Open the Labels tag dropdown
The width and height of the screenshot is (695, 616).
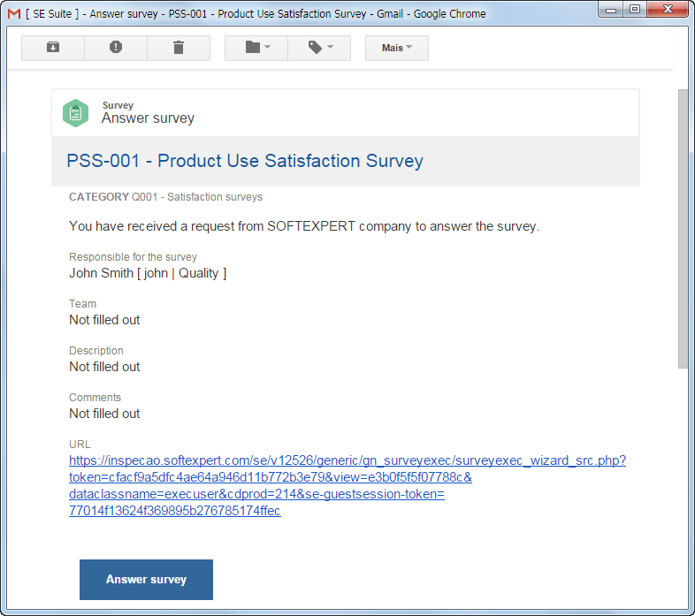(319, 48)
